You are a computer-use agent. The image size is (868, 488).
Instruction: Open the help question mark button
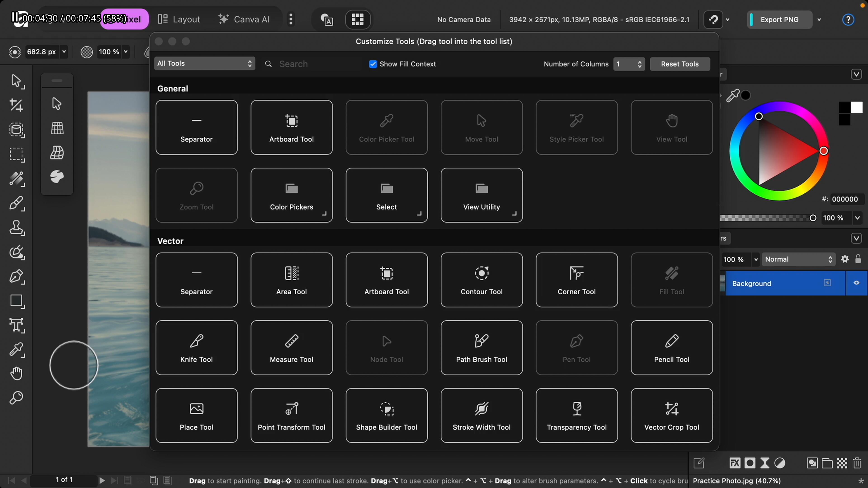click(x=848, y=19)
